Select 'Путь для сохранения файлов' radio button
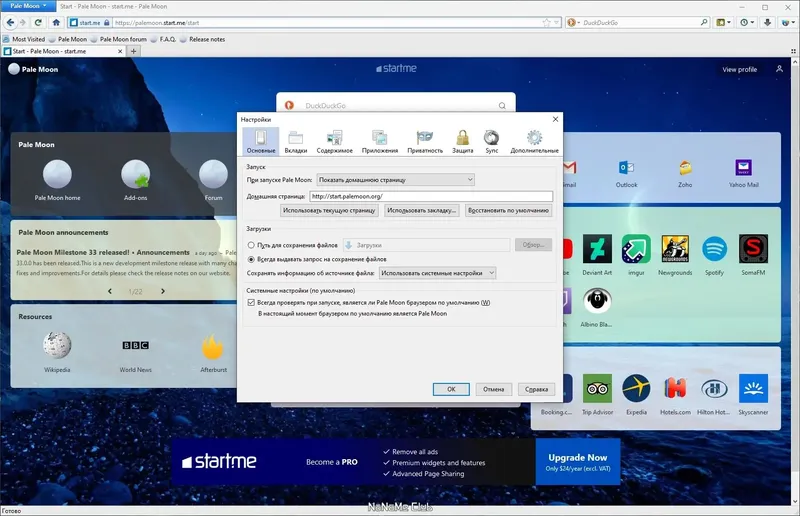Screen dimensions: 800x516 (x=251, y=245)
